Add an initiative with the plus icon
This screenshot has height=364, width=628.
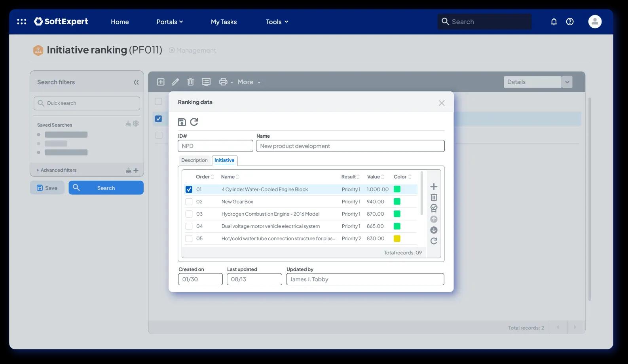coord(434,186)
